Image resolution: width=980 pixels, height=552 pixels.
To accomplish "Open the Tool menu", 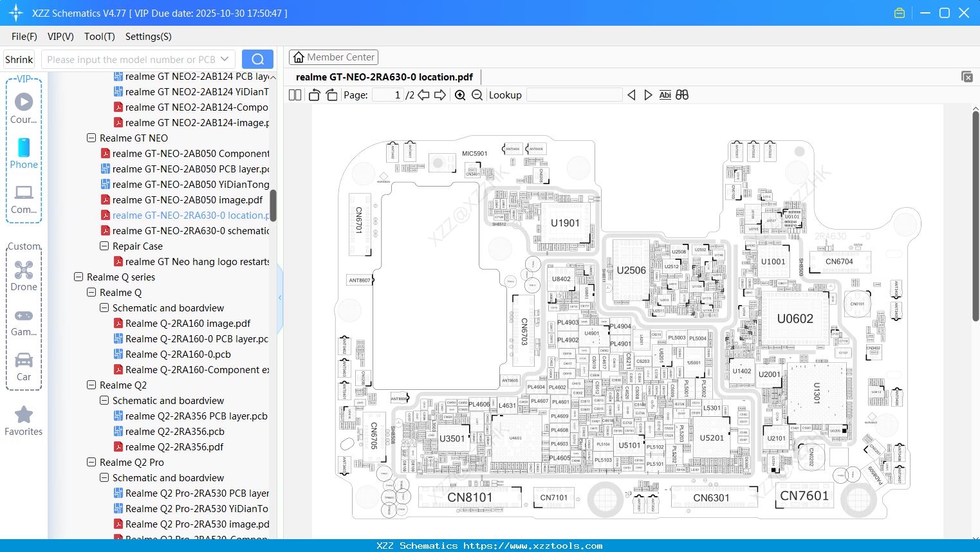I will click(99, 37).
